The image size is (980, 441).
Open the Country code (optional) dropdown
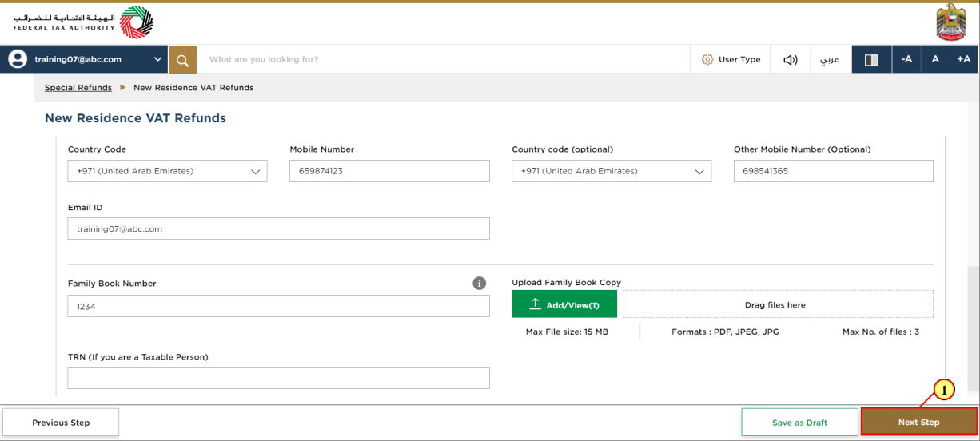point(612,171)
